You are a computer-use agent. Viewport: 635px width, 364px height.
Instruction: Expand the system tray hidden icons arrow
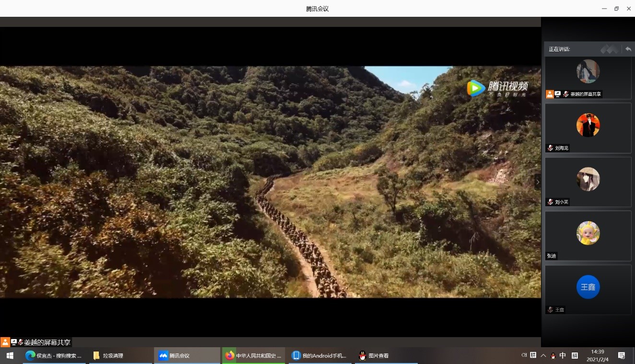[543, 355]
